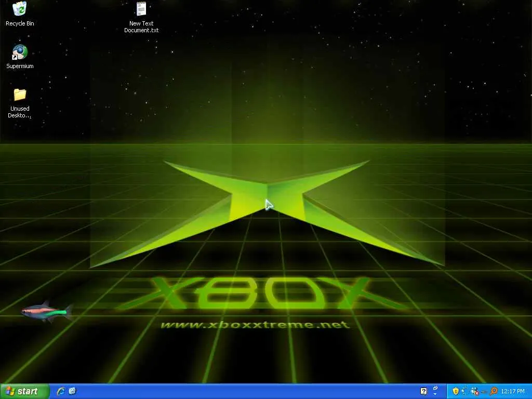Click the 12:17 PM taskbar clock

point(513,392)
